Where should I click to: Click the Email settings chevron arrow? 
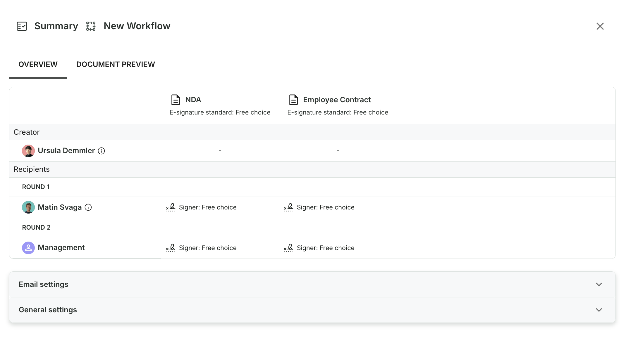tap(599, 285)
